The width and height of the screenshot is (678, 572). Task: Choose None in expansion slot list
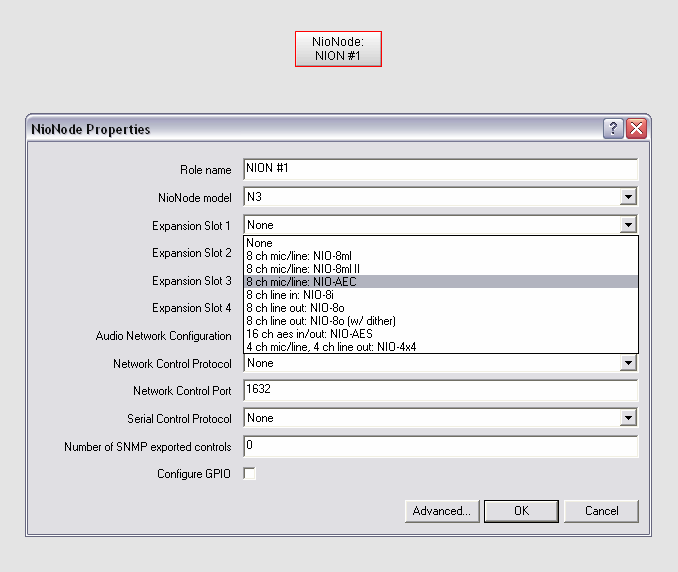[260, 243]
